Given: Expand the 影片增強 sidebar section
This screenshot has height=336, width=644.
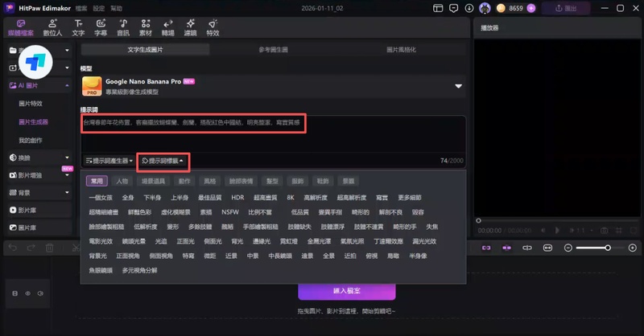Looking at the screenshot, I should (x=67, y=175).
